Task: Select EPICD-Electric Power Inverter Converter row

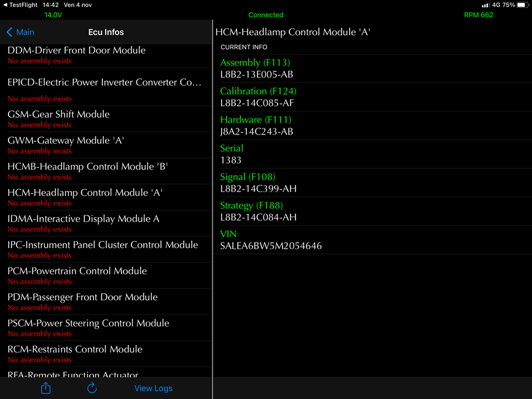Action: click(106, 87)
